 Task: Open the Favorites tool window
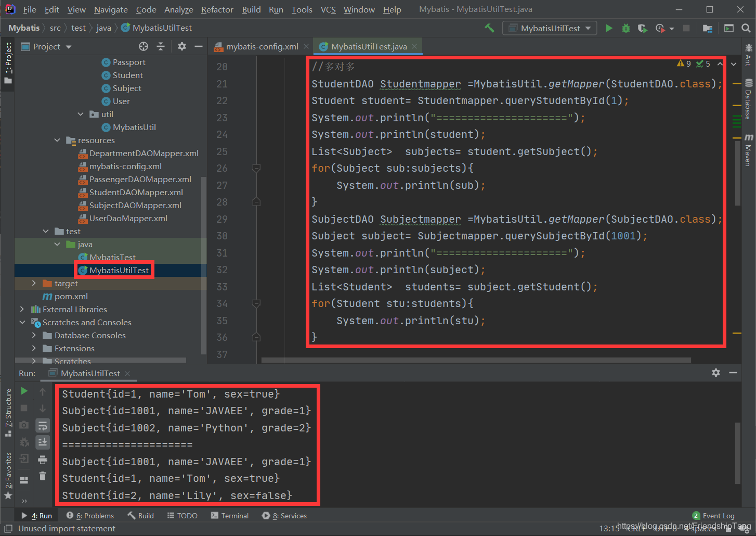[8, 476]
